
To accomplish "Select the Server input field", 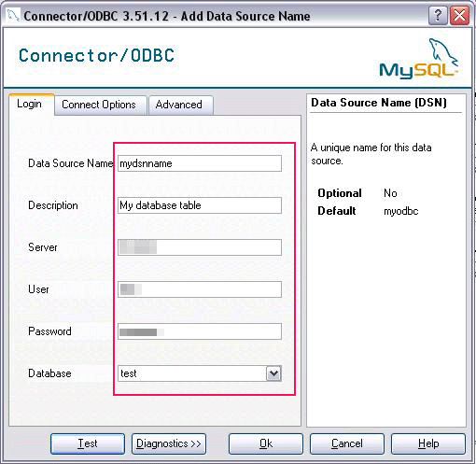I will click(x=200, y=247).
